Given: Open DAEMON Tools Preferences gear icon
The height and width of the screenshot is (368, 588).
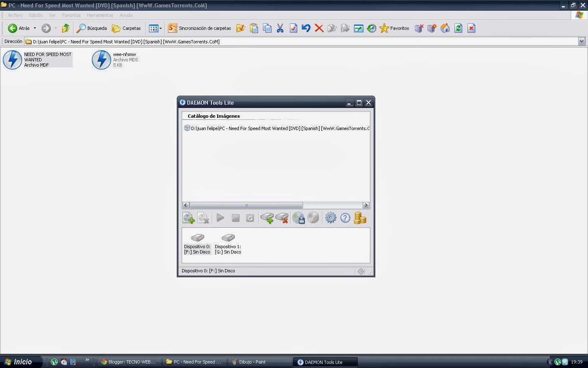Looking at the screenshot, I should click(x=331, y=218).
